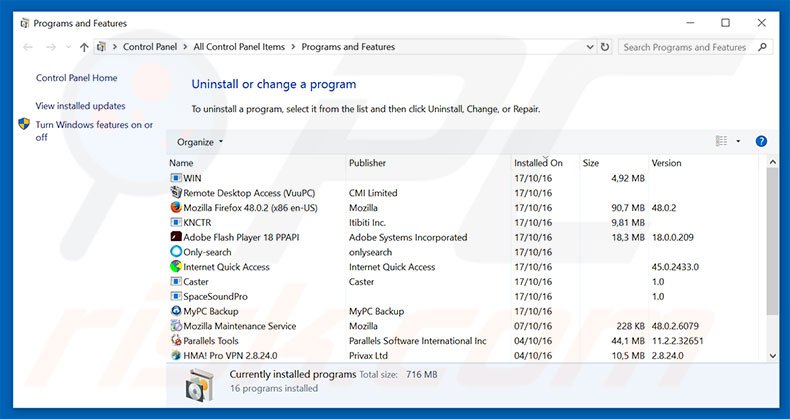
Task: Click the MyPC Backup program icon
Action: click(176, 311)
